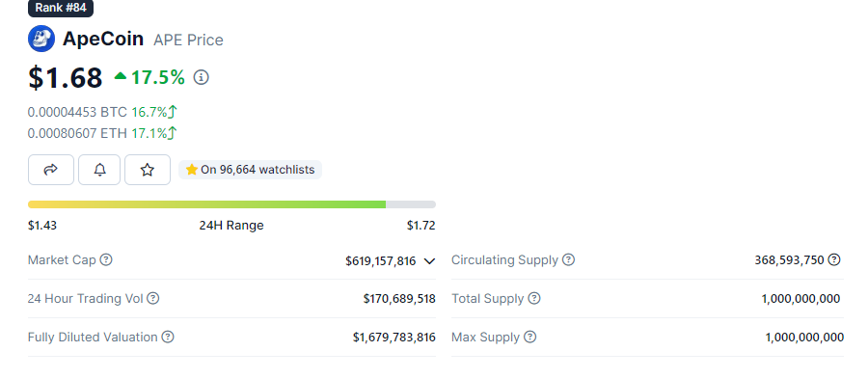868x379 pixels.
Task: Click the ETH 17.1% up arrow
Action: tap(173, 133)
